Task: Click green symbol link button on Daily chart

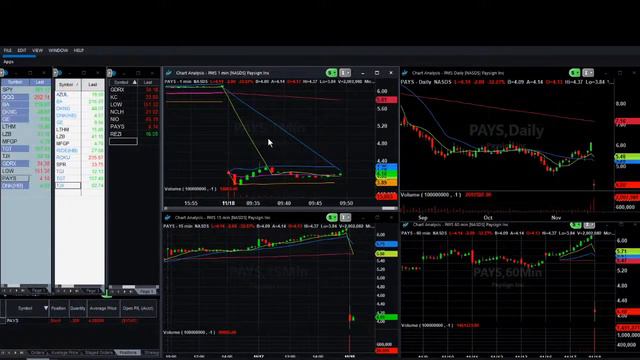Action: pos(574,73)
